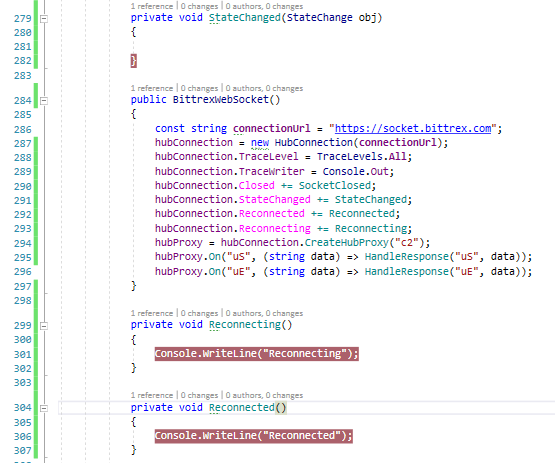Click the 'new' keyword on line 287
Image resolution: width=555 pixels, height=463 pixels.
(260, 142)
